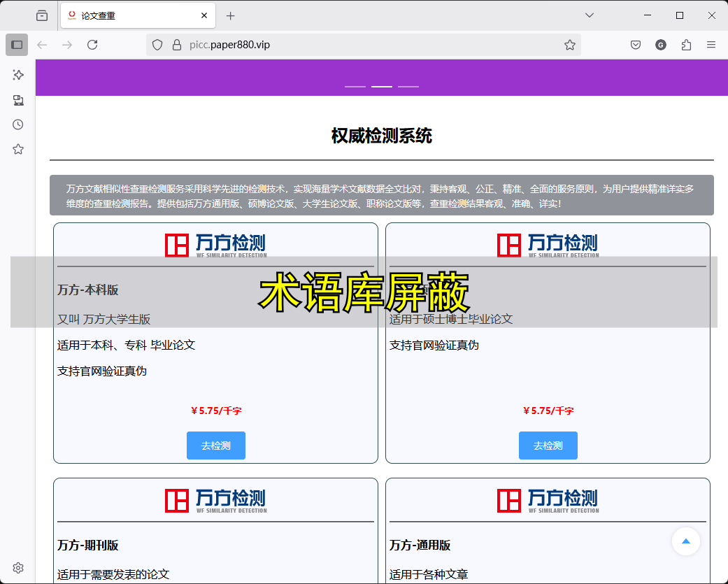Expand the list all tabs chevron

click(x=590, y=15)
